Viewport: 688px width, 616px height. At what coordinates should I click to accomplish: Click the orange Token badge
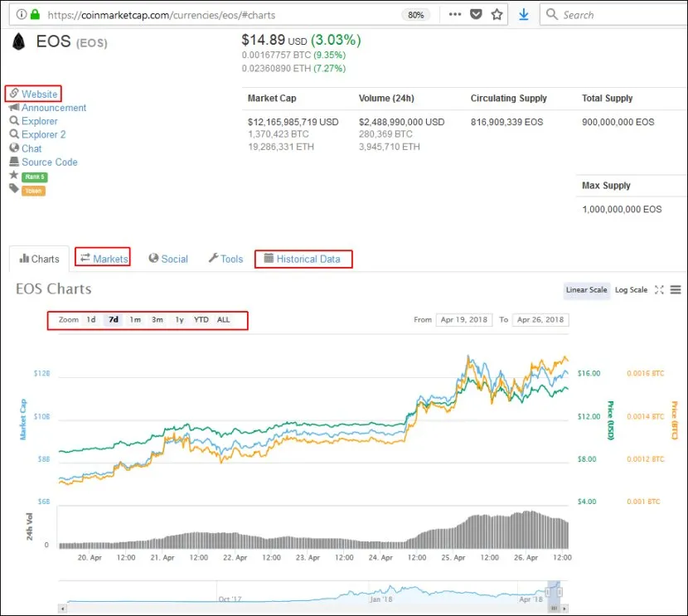[33, 191]
